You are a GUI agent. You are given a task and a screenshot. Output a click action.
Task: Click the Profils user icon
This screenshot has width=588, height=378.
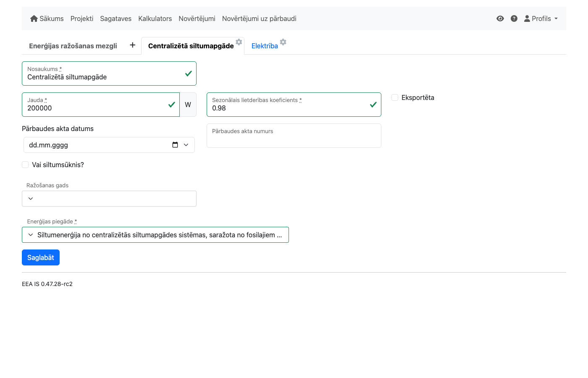(527, 18)
